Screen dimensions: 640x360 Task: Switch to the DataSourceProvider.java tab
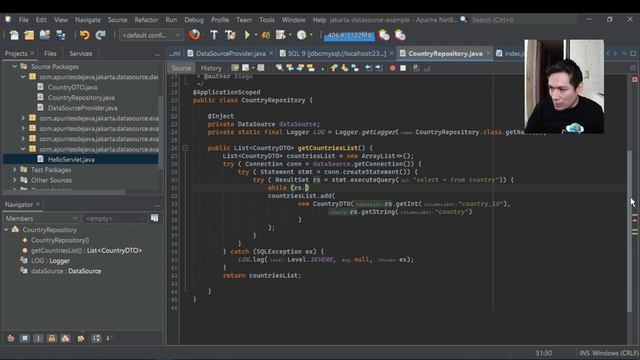coord(231,53)
